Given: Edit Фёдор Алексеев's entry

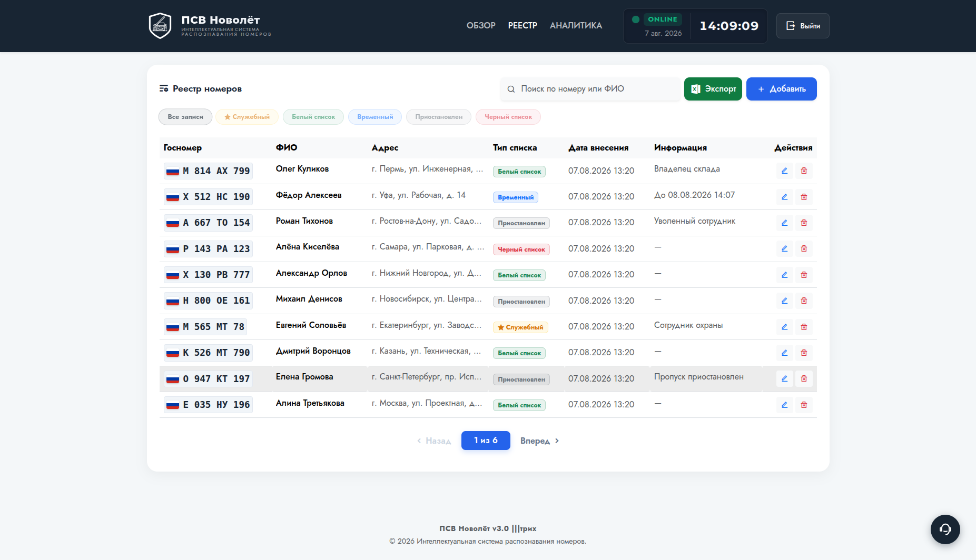Looking at the screenshot, I should coord(784,197).
